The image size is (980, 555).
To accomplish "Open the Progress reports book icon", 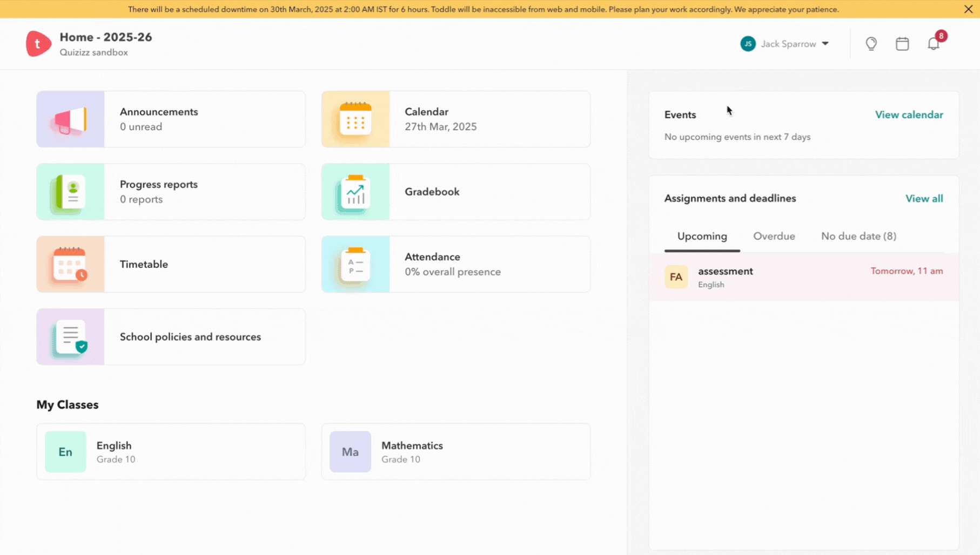I will coord(70,192).
